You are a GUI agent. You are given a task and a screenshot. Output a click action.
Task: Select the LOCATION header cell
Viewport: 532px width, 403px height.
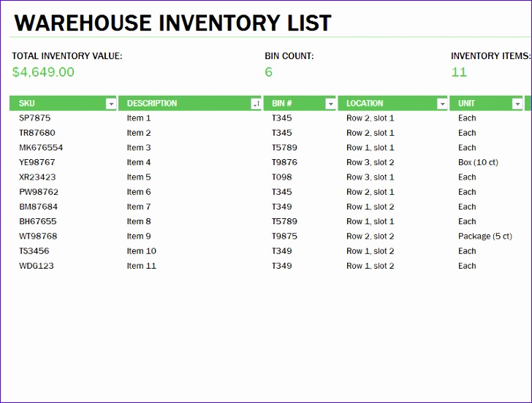click(392, 104)
